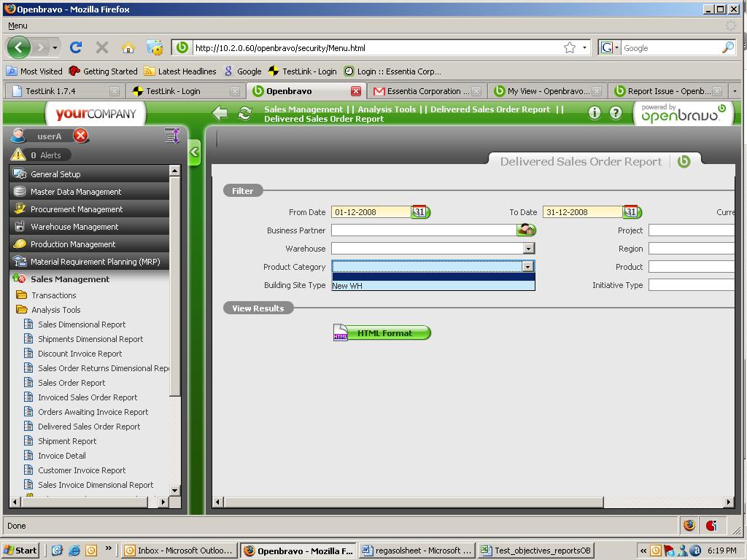This screenshot has height=560, width=747.
Task: Expand the Warehouse dropdown
Action: pos(529,249)
